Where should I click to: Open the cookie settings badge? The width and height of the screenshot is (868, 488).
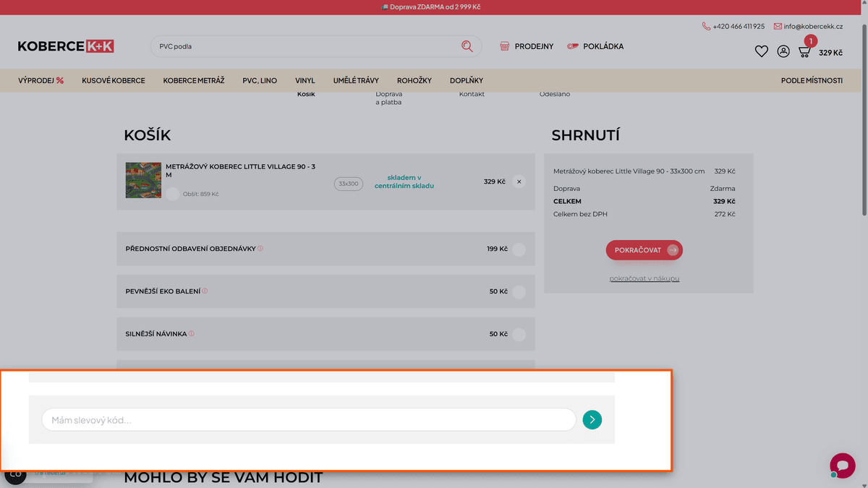click(x=15, y=474)
